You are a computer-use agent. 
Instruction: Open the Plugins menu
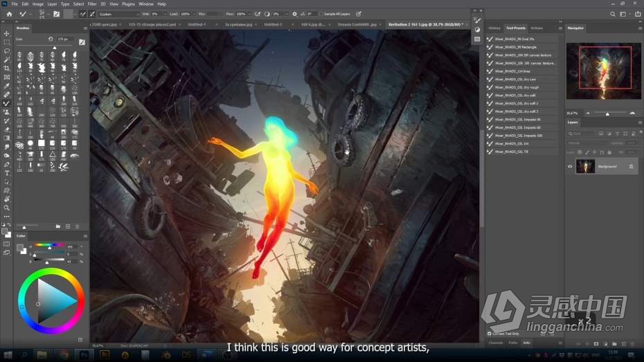coord(128,4)
